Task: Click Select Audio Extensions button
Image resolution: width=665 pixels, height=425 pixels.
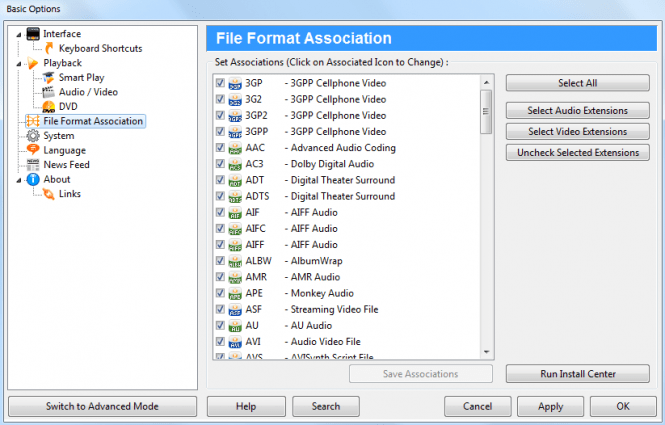Action: [578, 110]
